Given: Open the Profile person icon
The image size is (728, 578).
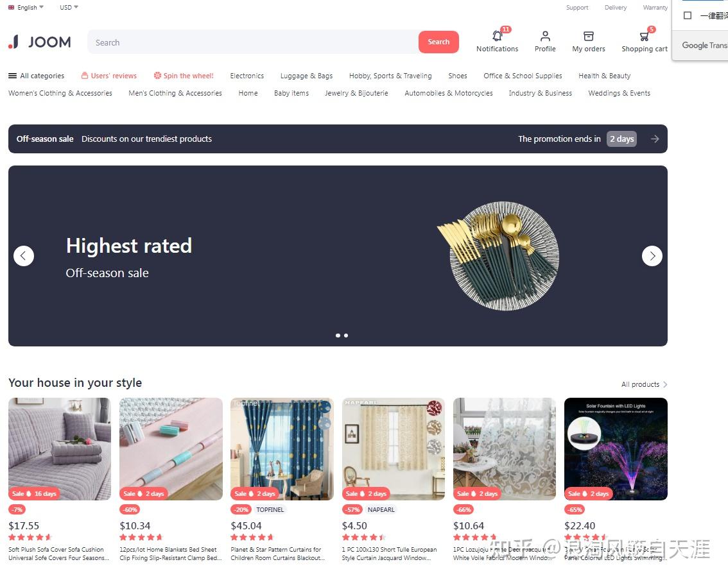Looking at the screenshot, I should [545, 36].
